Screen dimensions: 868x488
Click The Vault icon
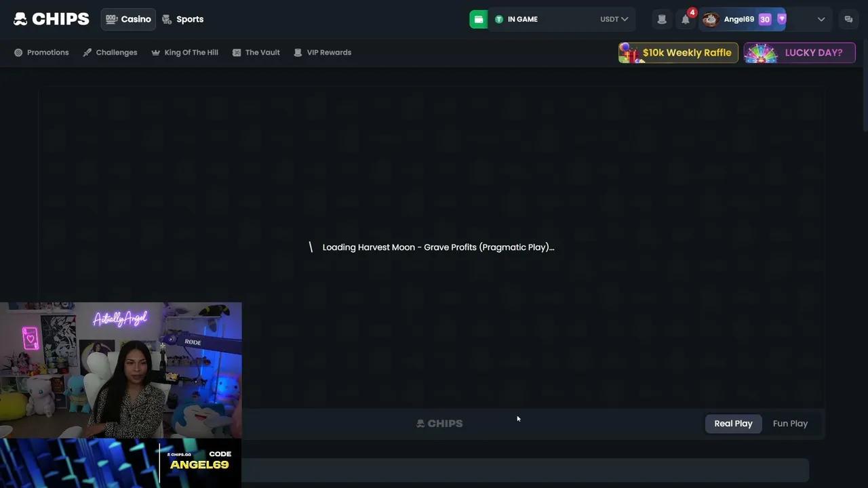237,52
